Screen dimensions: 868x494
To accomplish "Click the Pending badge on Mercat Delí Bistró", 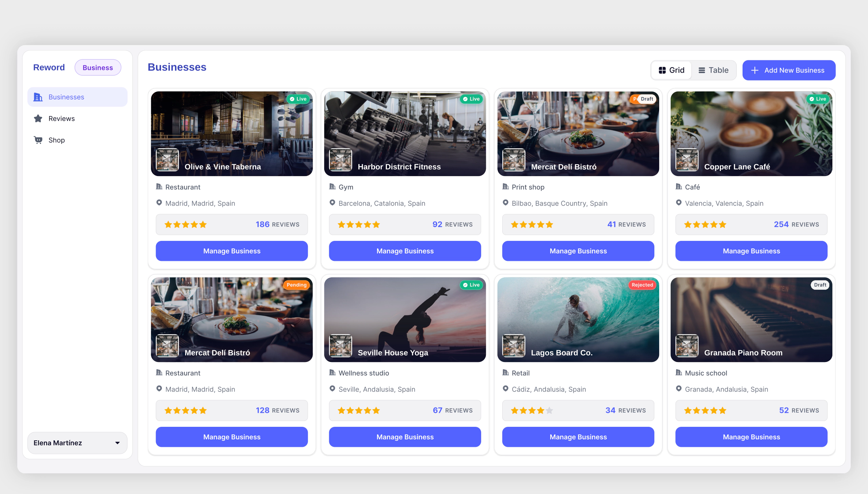I will pos(296,285).
